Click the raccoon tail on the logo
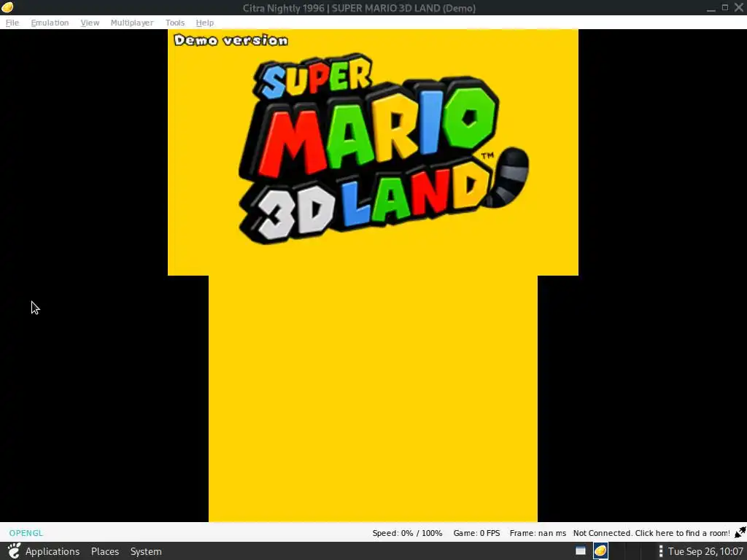The height and width of the screenshot is (560, 747). point(508,177)
